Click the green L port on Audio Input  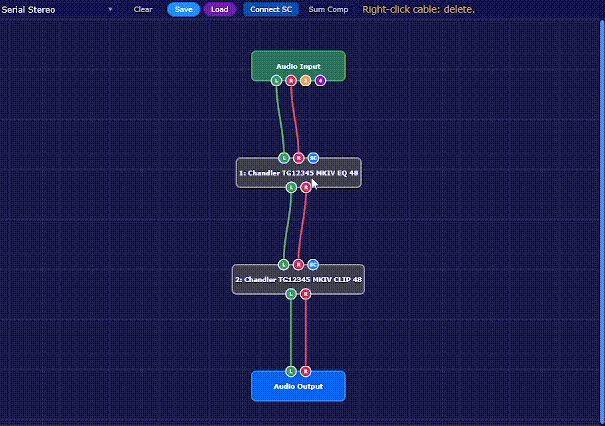coord(276,81)
